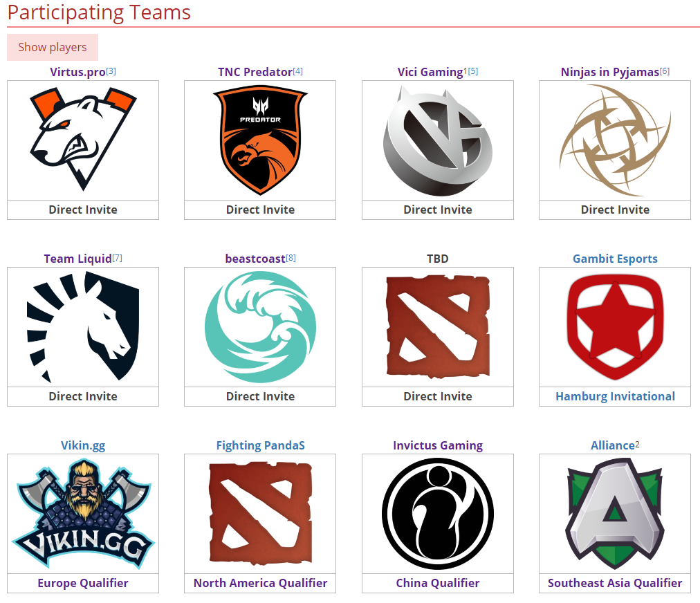700x603 pixels.
Task: Click the Invictus Gaming black circle logo
Action: tap(437, 514)
